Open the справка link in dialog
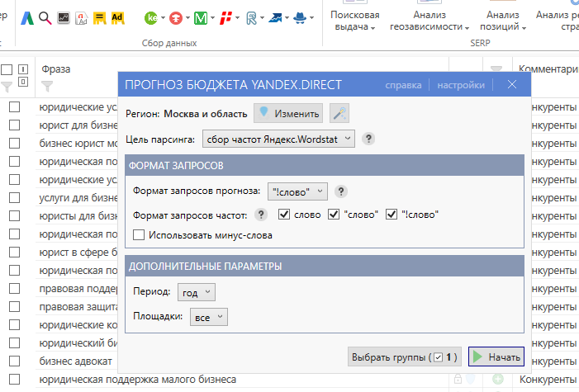The image size is (579, 392). pyautogui.click(x=403, y=85)
